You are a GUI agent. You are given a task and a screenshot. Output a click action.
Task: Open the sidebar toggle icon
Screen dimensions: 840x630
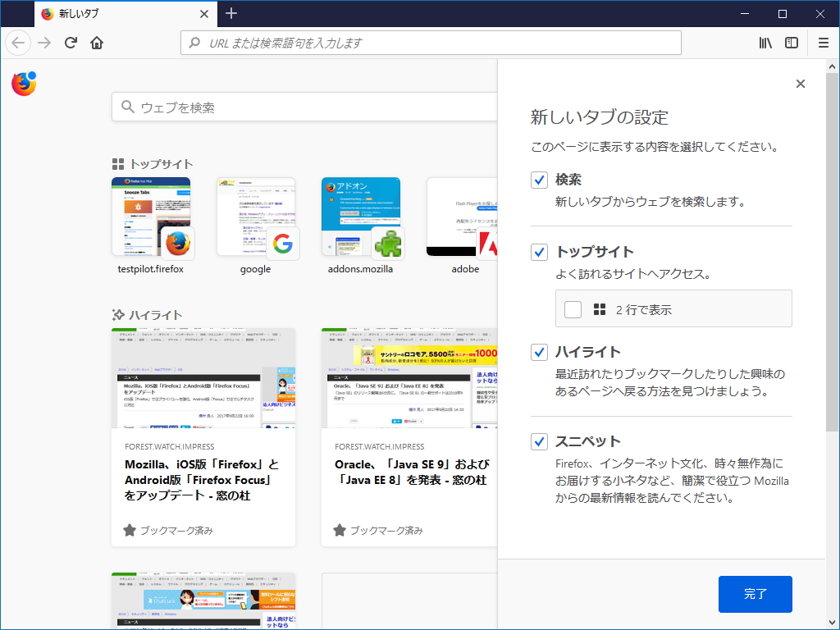pos(790,42)
